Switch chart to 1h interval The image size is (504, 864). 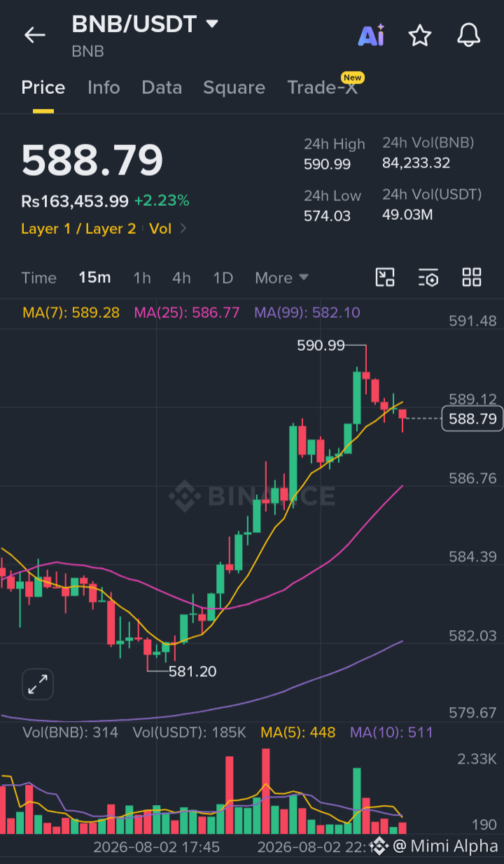[x=142, y=278]
